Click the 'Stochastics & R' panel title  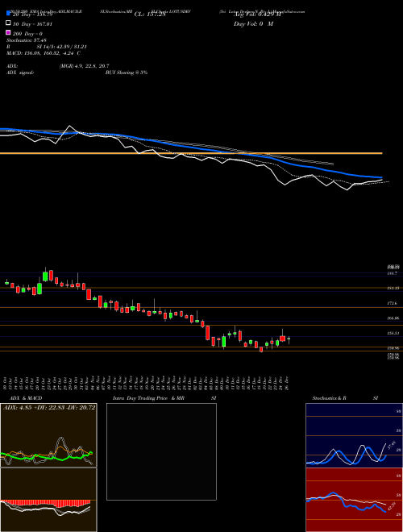tap(329, 398)
